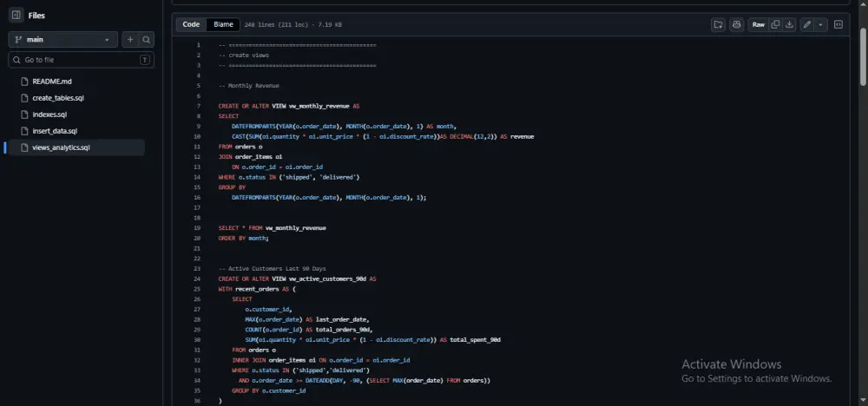Click line number 30
Image resolution: width=868 pixels, height=406 pixels.
(x=198, y=339)
